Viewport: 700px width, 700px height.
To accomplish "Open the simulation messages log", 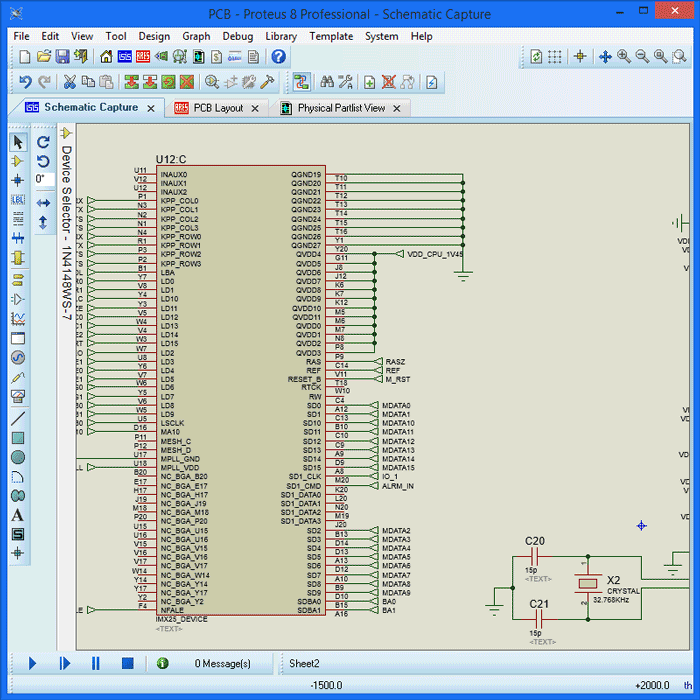I will pos(163,663).
